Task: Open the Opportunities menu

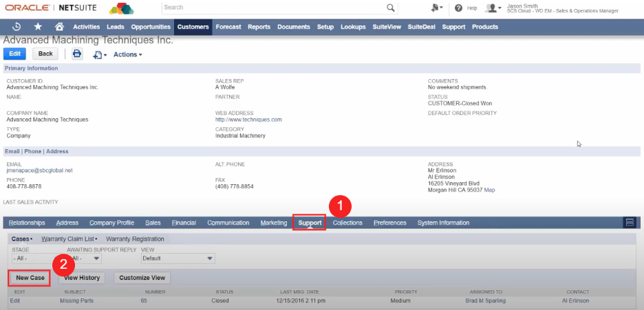Action: click(151, 27)
